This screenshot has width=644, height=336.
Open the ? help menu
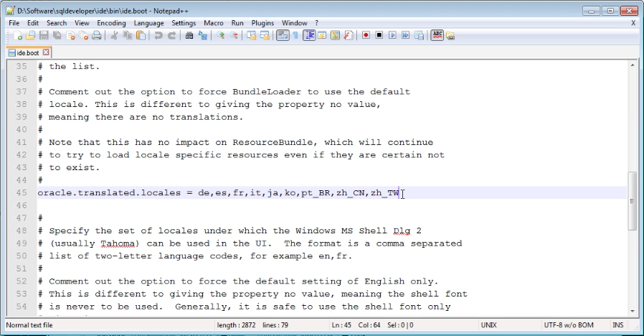coord(317,23)
